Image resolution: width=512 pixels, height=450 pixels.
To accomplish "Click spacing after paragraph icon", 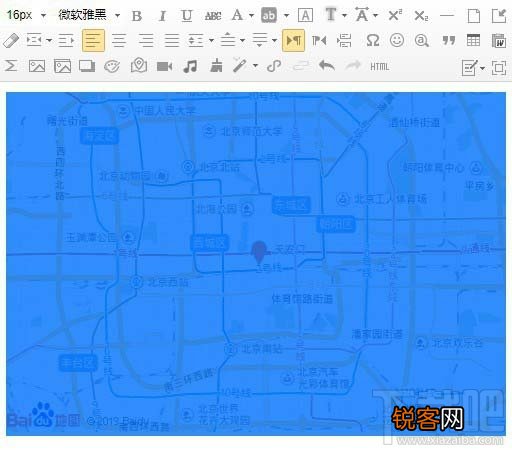I will [x=260, y=40].
